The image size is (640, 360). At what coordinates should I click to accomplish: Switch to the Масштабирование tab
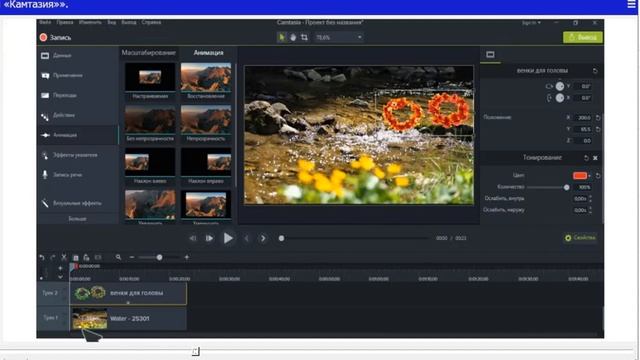149,53
